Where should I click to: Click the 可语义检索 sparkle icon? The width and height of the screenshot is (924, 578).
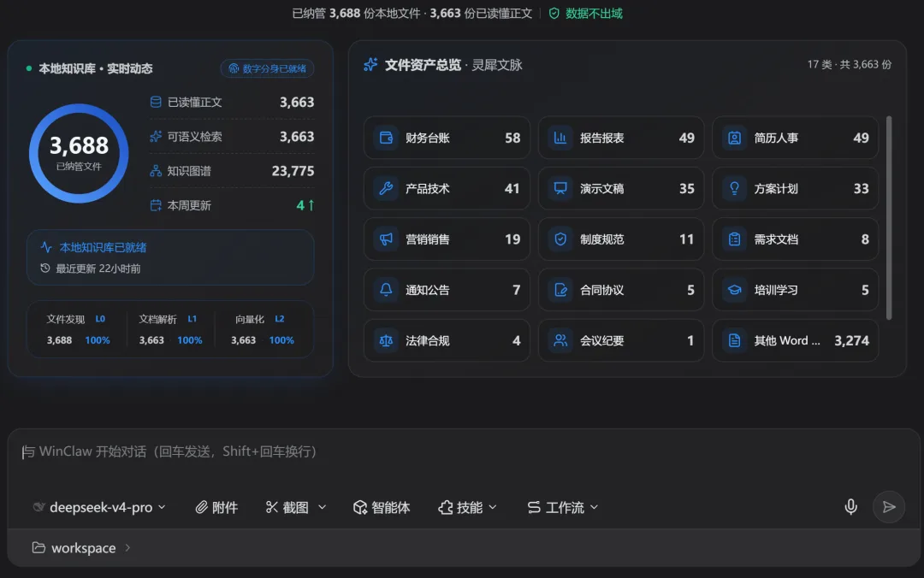click(x=156, y=137)
